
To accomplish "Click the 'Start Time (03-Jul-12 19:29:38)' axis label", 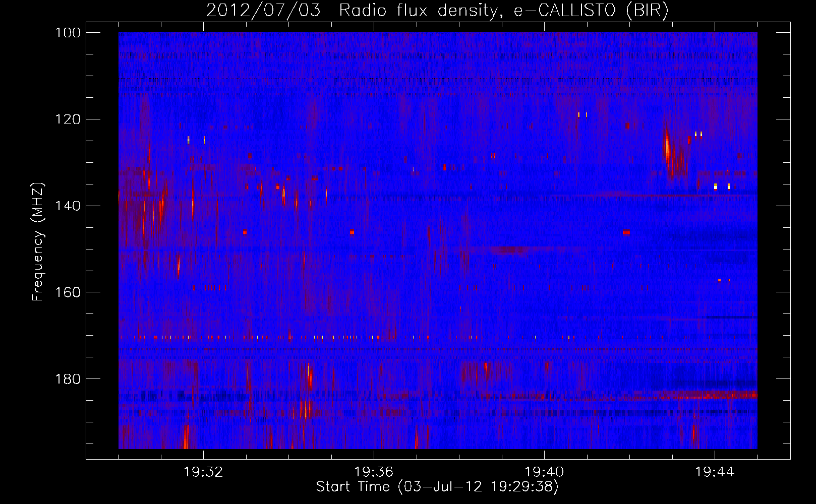I will (x=437, y=487).
